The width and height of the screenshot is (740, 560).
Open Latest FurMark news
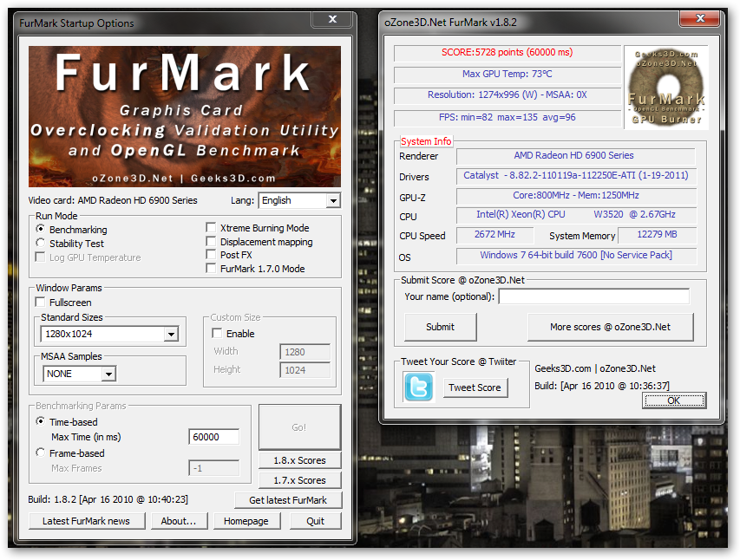click(87, 521)
